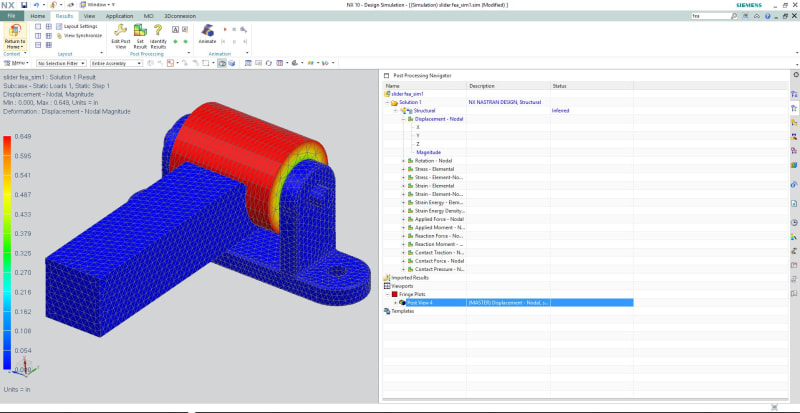The height and width of the screenshot is (413, 800).
Task: Click the slider fea_sim1 root node
Action: 407,94
